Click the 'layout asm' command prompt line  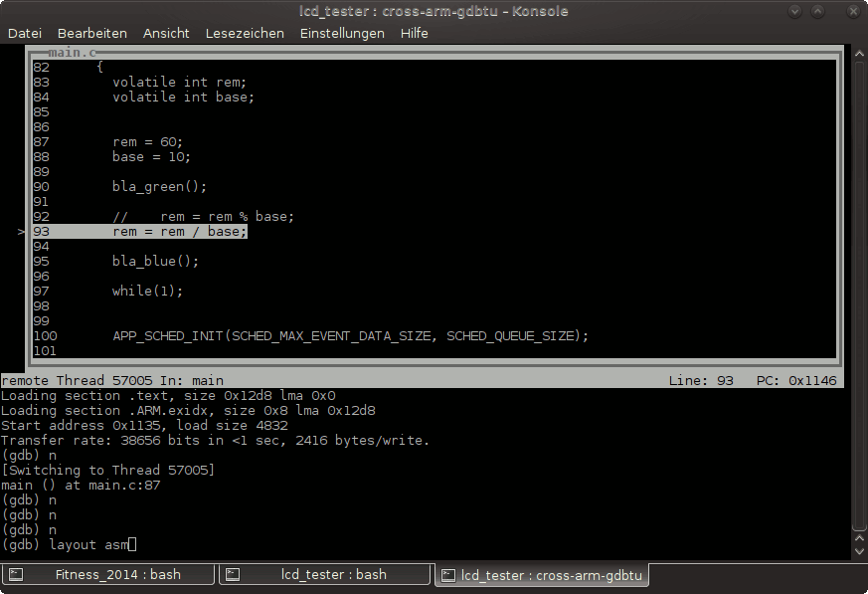tap(69, 544)
